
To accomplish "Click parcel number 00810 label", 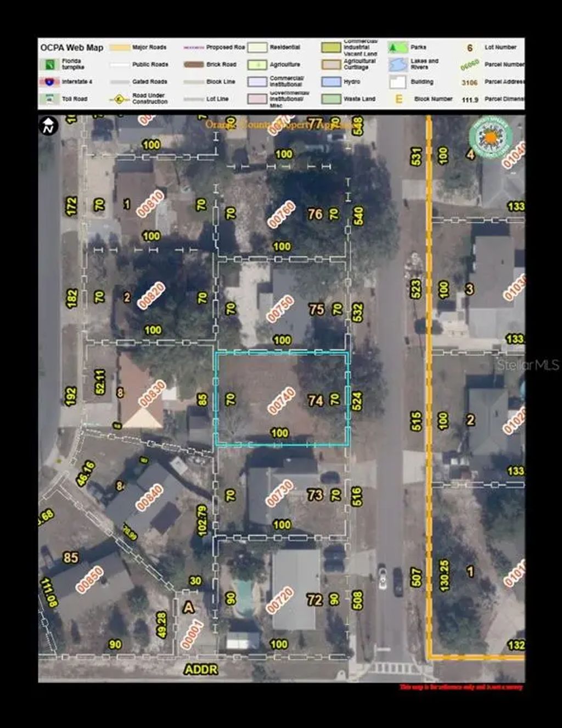I will (150, 204).
